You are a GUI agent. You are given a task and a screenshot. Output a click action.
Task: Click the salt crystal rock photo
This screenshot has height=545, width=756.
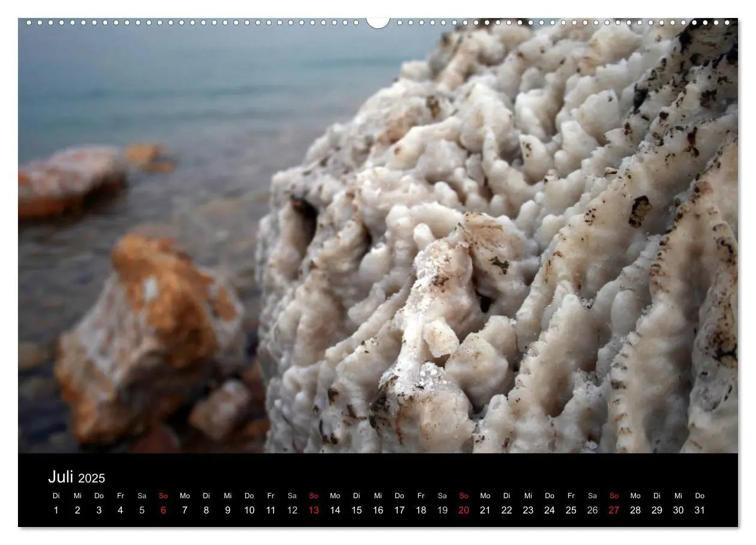(378, 235)
